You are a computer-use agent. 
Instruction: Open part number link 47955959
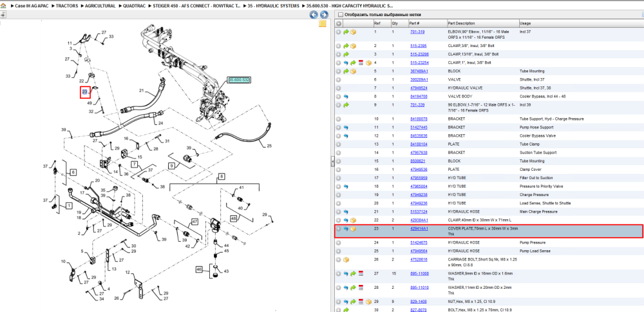point(419,178)
